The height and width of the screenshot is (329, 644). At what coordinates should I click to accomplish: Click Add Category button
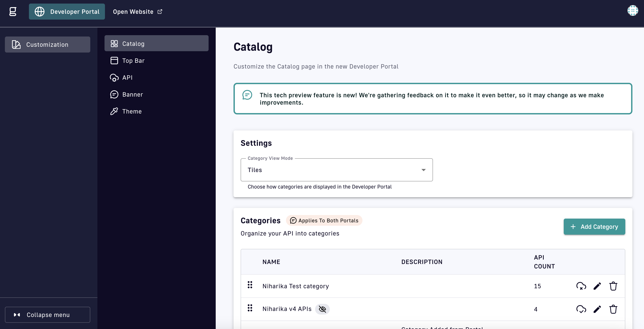coord(594,227)
